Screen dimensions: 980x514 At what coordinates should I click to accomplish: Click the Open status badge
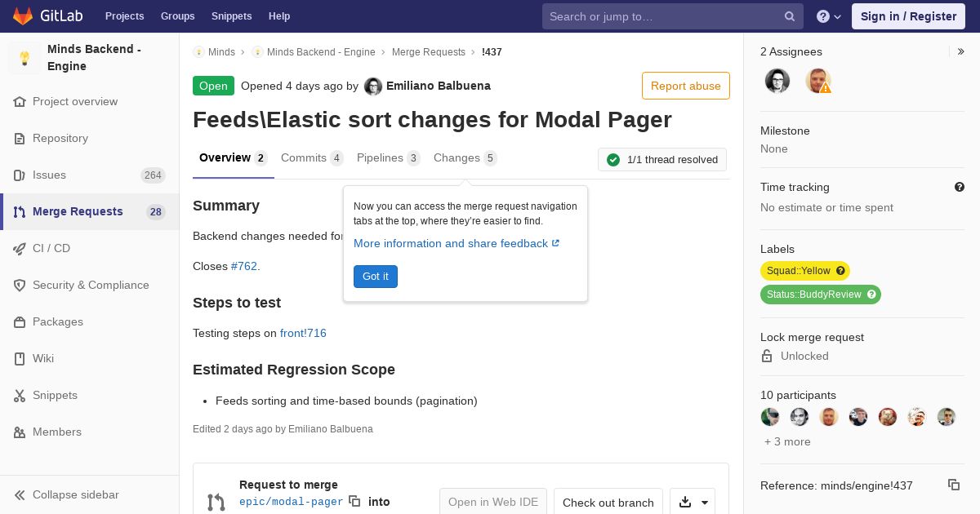point(213,86)
